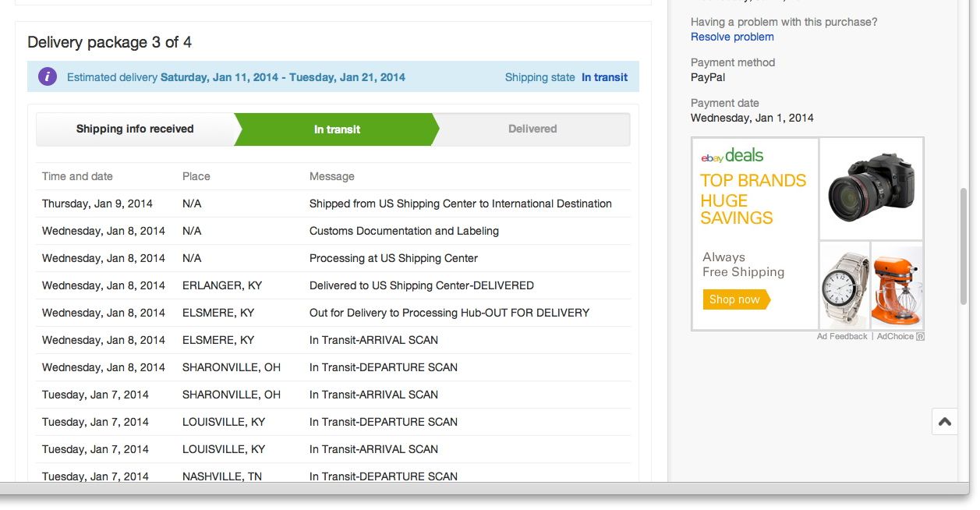The width and height of the screenshot is (980, 510).
Task: Click the estimated delivery date range text
Action: pyautogui.click(x=283, y=77)
